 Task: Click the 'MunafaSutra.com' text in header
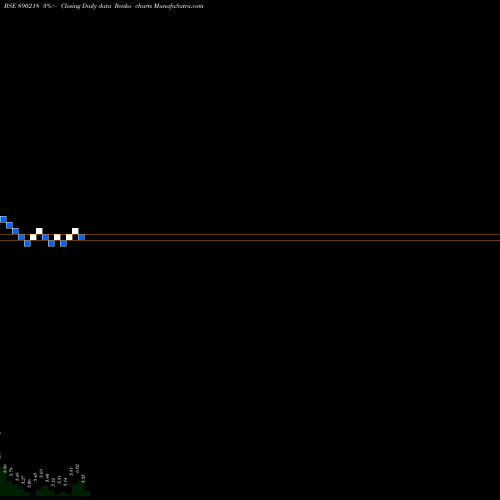coord(178,6)
